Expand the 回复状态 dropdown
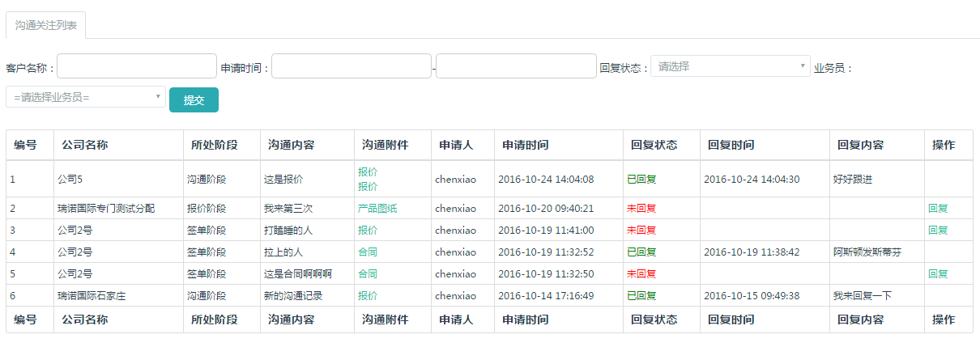This screenshot has width=980, height=364. pos(731,66)
